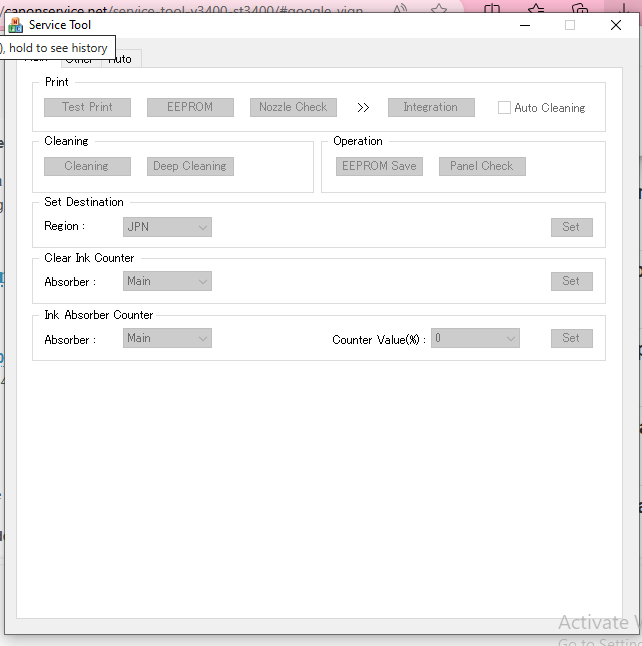Switch to the Other tab

coord(80,60)
